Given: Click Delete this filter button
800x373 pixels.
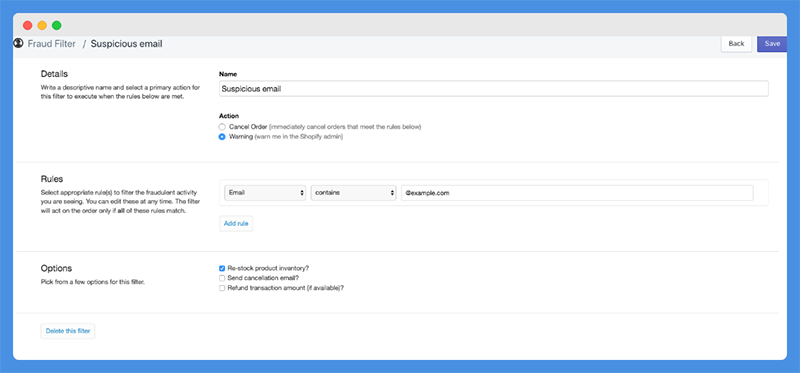Looking at the screenshot, I should [68, 331].
